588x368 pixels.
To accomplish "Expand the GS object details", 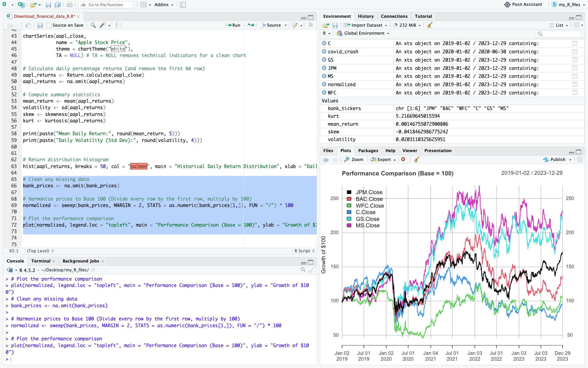I will pos(324,59).
